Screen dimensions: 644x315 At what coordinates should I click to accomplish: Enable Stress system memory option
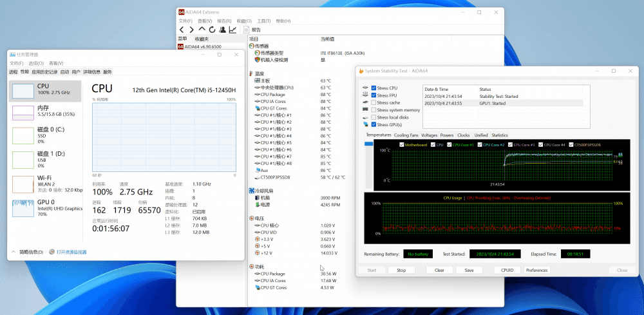374,110
